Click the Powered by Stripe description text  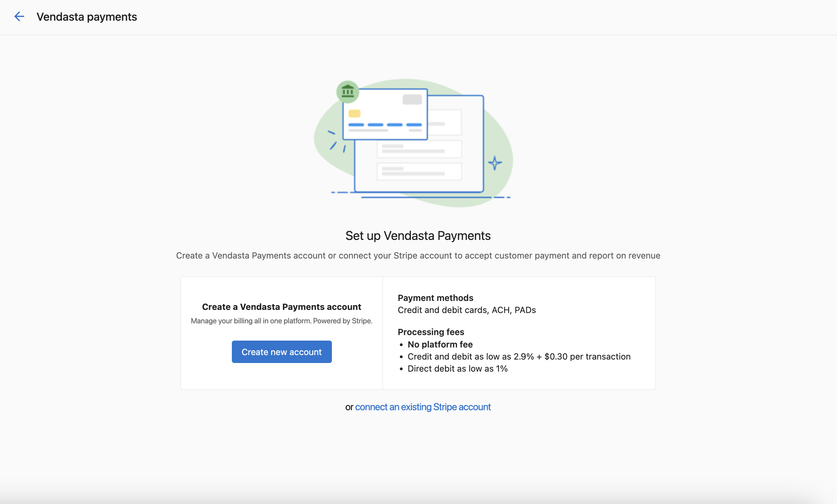282,321
